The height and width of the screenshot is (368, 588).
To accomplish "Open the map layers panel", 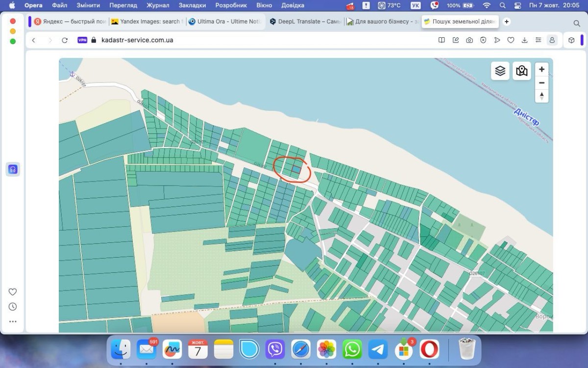I will [500, 71].
